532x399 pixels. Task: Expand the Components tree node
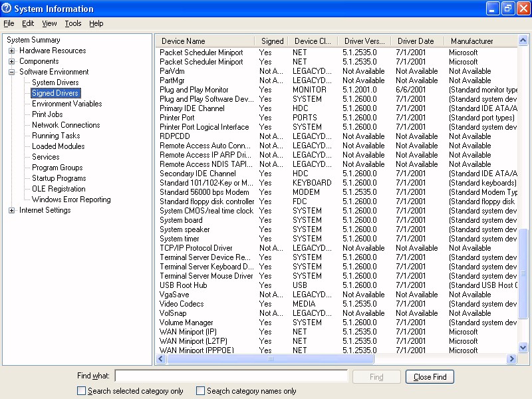pyautogui.click(x=12, y=61)
